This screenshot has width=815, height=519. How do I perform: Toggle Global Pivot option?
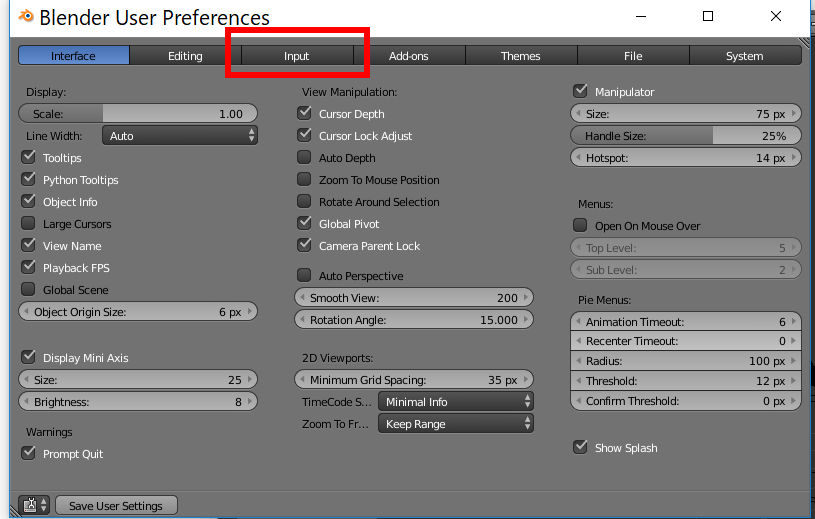coord(304,223)
